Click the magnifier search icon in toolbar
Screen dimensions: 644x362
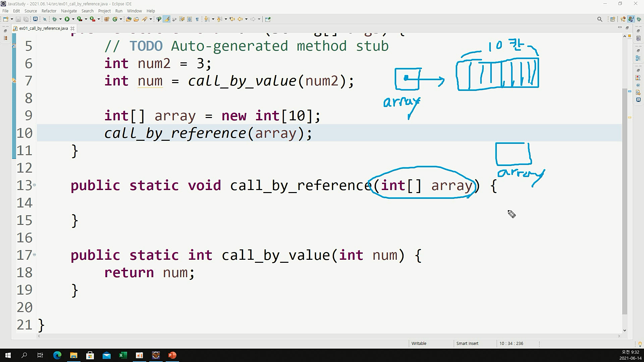(x=600, y=19)
